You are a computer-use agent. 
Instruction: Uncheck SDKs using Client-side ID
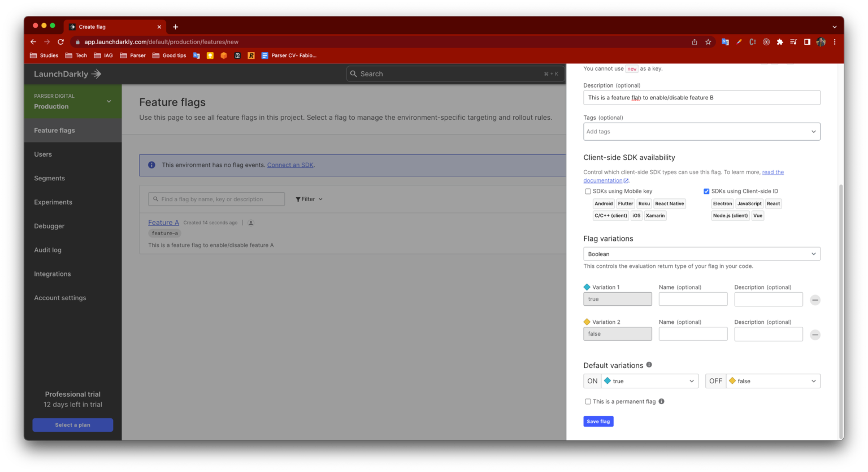coord(706,192)
